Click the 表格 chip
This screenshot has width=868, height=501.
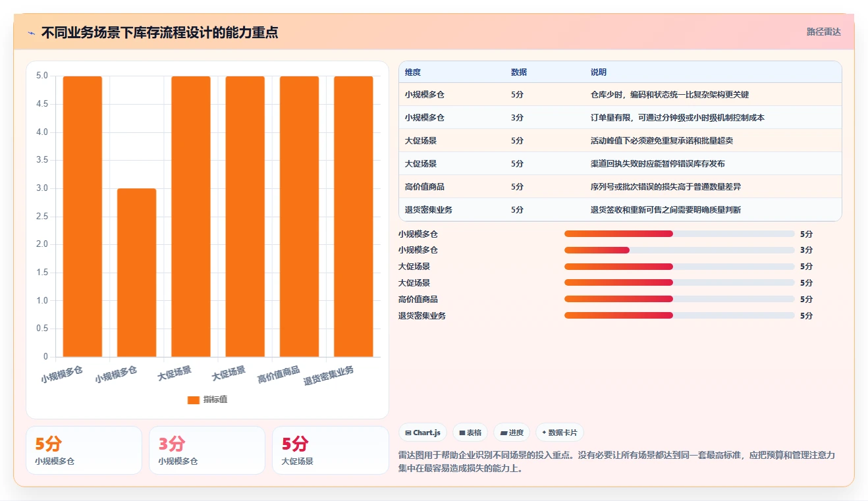[x=470, y=433]
